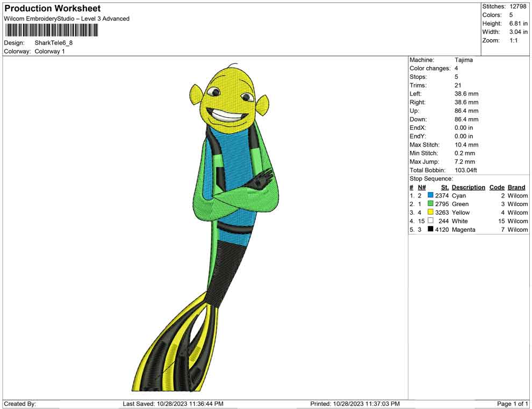532x409 pixels.
Task: Click the Up value '86.4 mm'
Action: coord(466,111)
